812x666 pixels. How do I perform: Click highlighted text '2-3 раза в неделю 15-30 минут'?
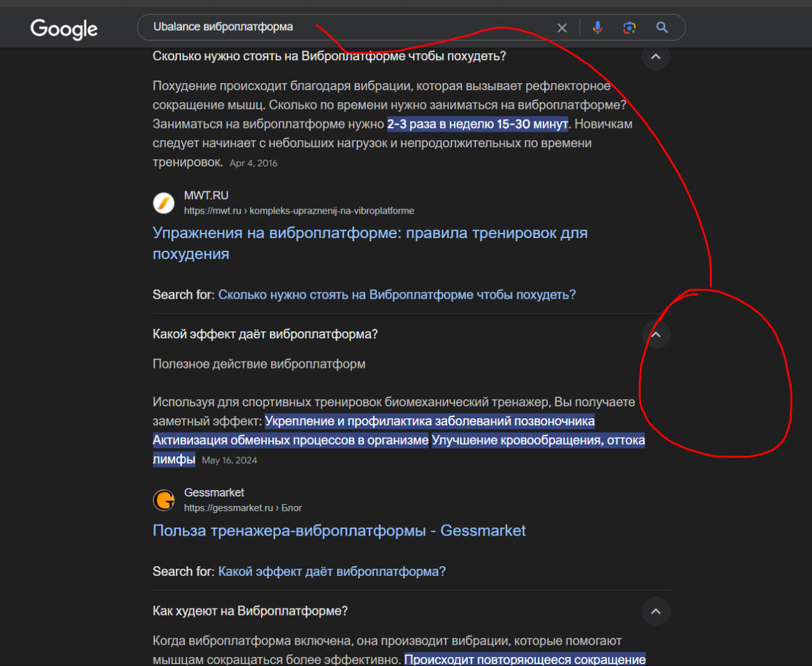tap(478, 124)
